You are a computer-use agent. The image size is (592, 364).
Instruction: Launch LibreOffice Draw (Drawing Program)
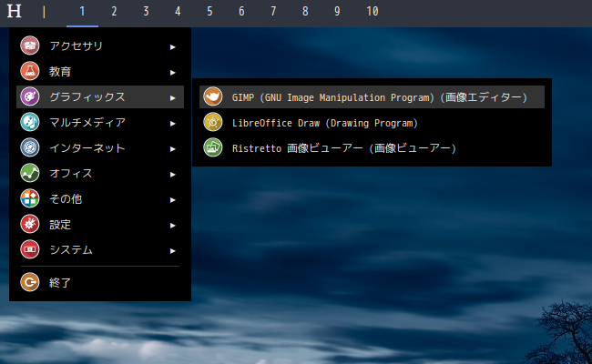(372, 122)
